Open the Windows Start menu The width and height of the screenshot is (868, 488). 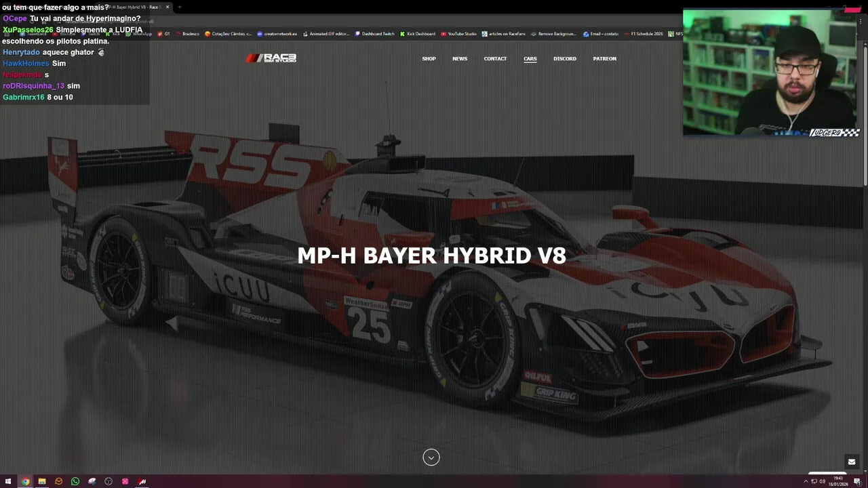pos(8,481)
